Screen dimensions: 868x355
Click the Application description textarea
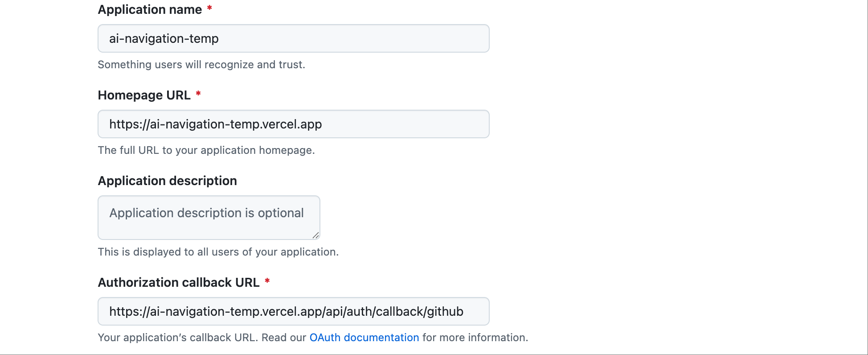coord(208,217)
